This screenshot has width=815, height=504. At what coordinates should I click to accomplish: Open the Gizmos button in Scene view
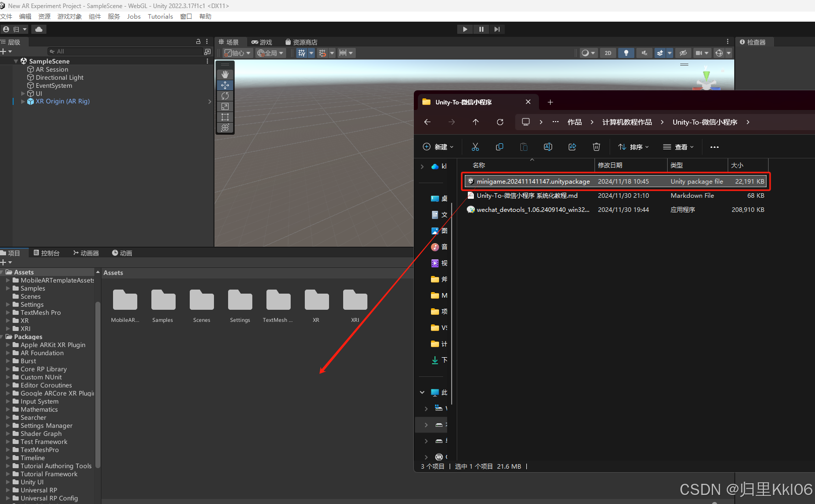coord(719,53)
